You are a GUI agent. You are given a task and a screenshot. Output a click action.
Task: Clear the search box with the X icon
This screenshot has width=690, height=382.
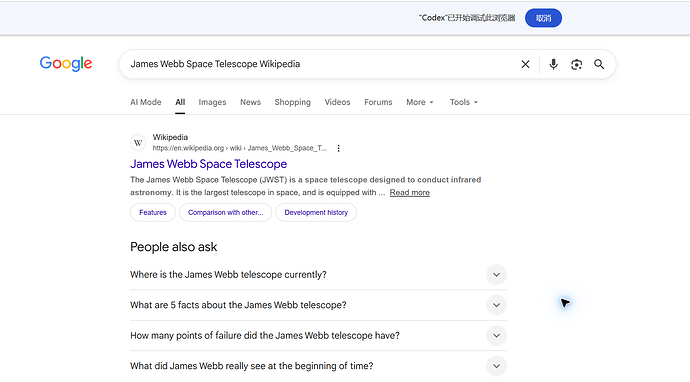click(525, 64)
